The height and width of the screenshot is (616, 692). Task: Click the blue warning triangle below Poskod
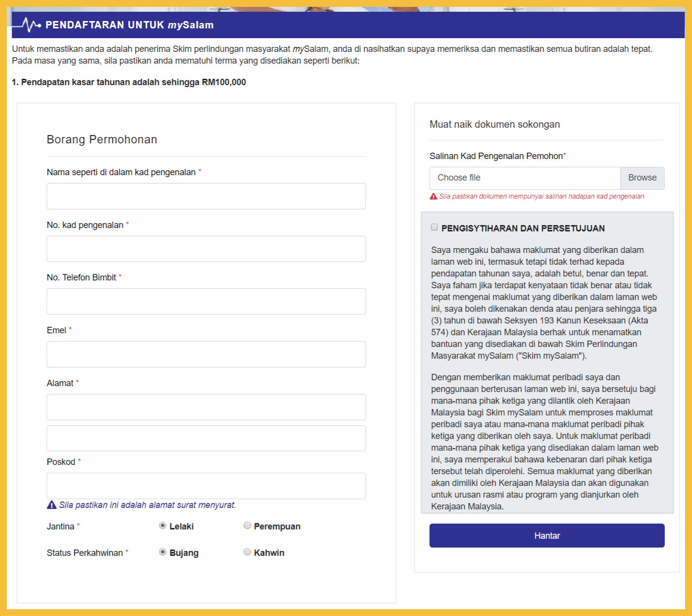51,505
